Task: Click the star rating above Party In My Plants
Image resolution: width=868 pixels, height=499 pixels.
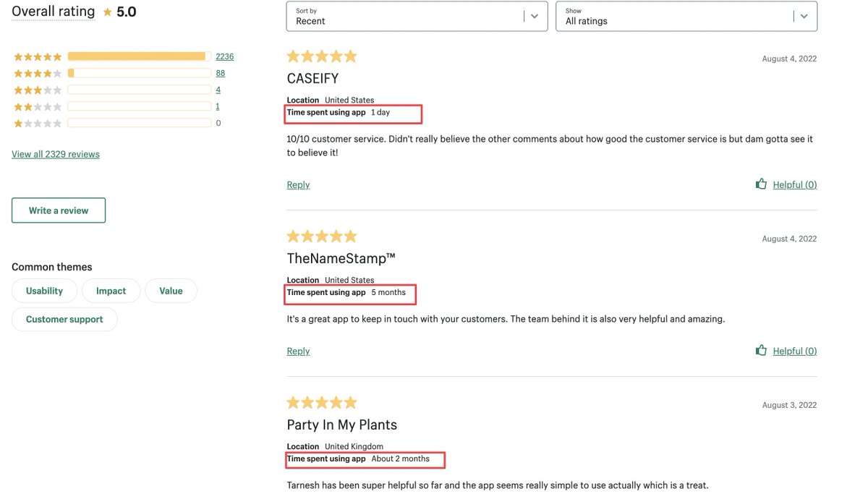Action: click(x=322, y=403)
